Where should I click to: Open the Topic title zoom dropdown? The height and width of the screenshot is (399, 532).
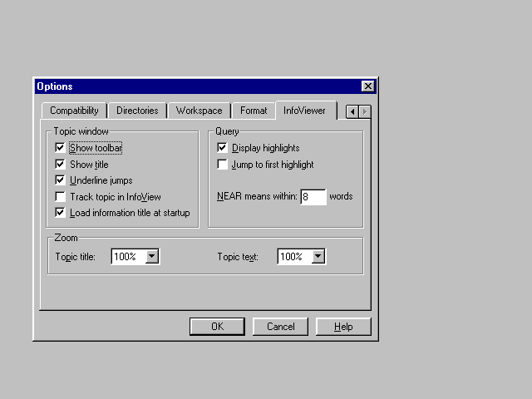pos(151,257)
